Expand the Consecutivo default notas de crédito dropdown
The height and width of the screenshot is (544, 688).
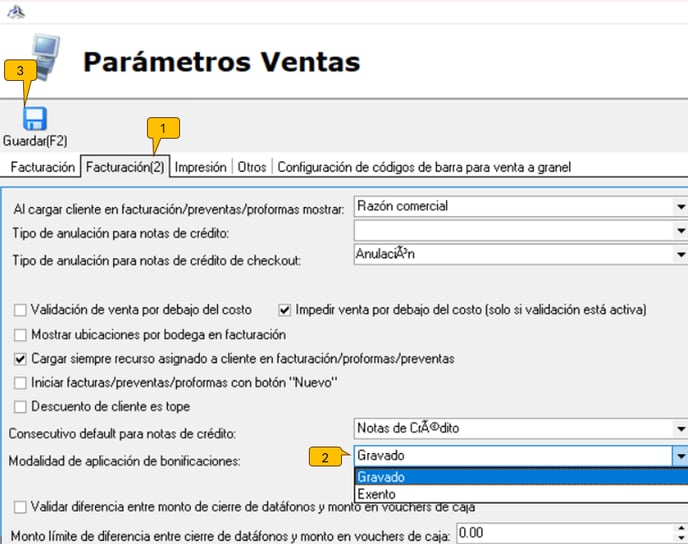681,429
